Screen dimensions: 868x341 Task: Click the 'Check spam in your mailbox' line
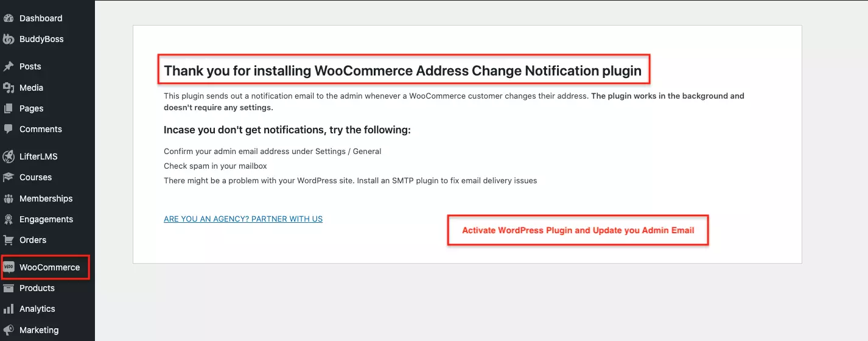click(215, 166)
